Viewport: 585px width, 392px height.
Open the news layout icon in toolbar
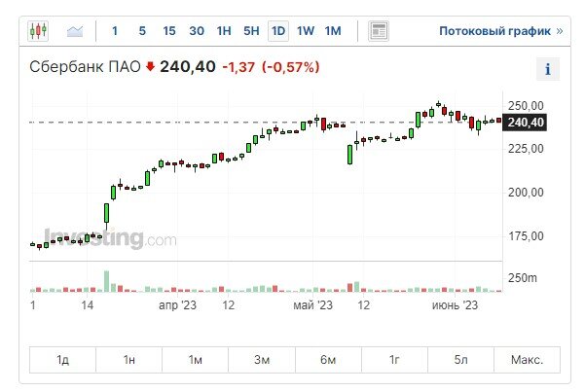379,31
